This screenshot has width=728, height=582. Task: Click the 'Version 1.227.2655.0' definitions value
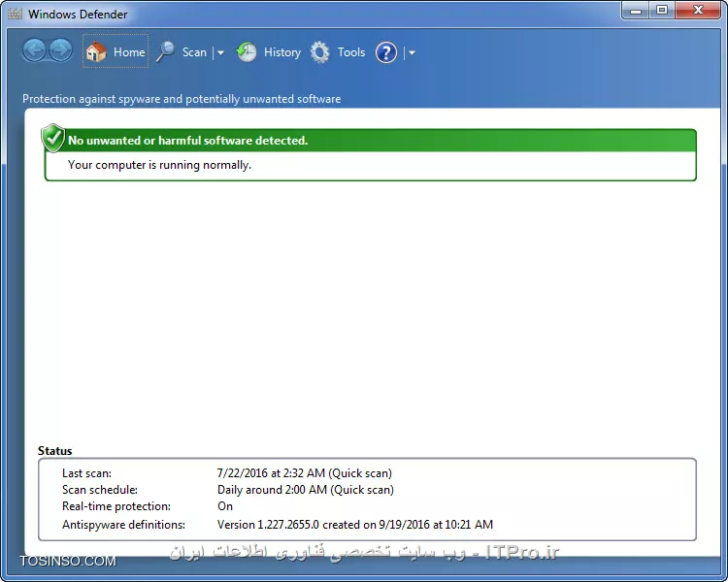tap(355, 525)
